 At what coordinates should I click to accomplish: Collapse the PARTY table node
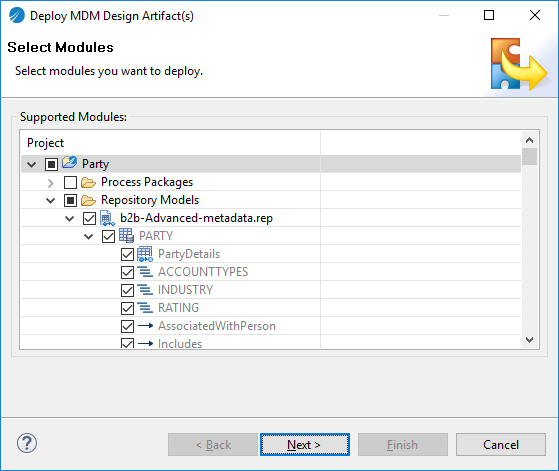[88, 236]
